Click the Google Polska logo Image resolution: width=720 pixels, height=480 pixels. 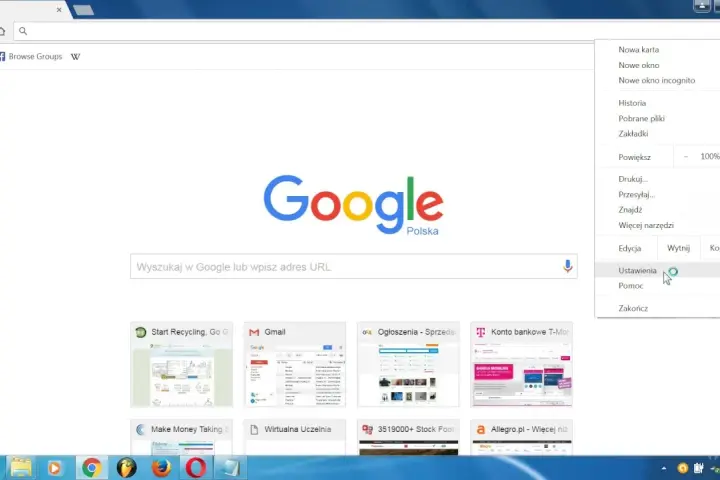point(353,205)
